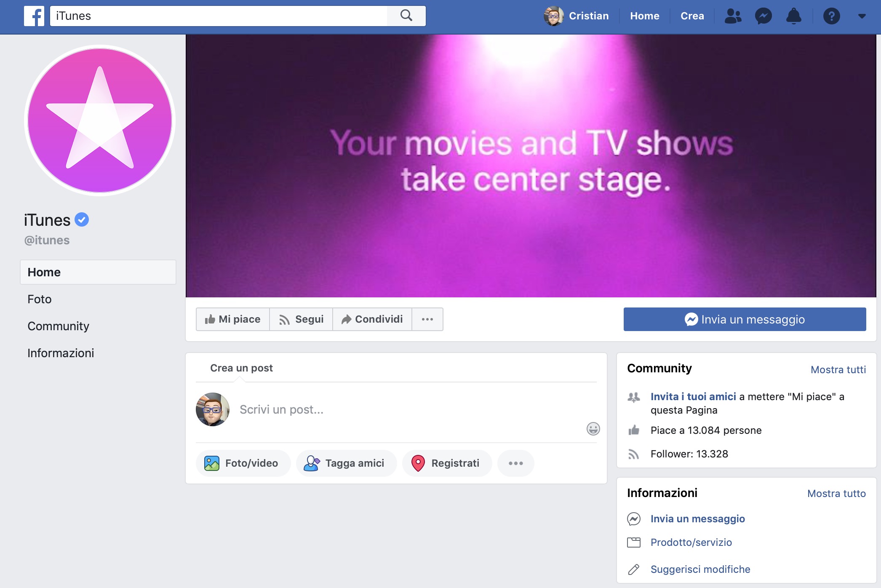881x588 pixels.
Task: Open the notifications bell
Action: point(793,16)
